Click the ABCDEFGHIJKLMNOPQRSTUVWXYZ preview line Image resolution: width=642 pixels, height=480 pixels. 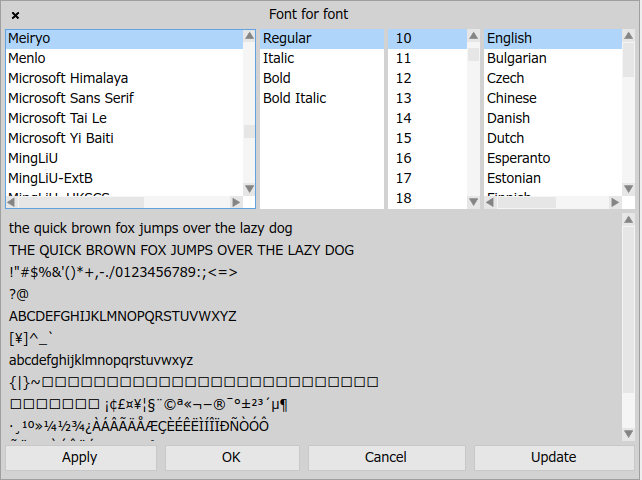coord(123,316)
